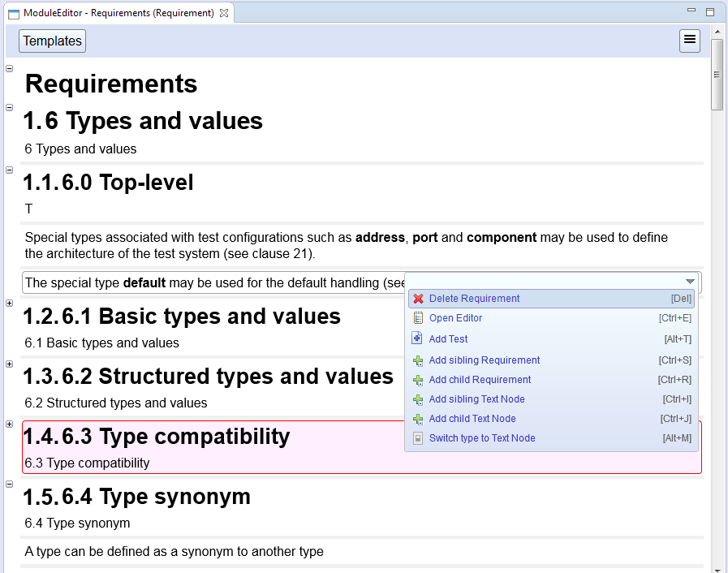The height and width of the screenshot is (573, 728).
Task: Collapse the Requirements root section
Action: (9, 69)
